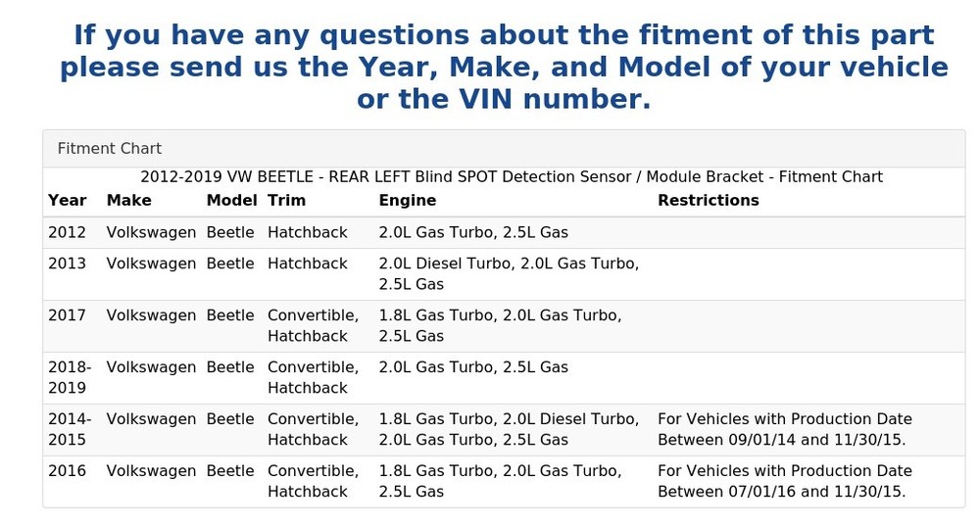Click the 2013 row's engine list with Diesel Turbo
Image resolution: width=980 pixels, height=527 pixels.
509,274
